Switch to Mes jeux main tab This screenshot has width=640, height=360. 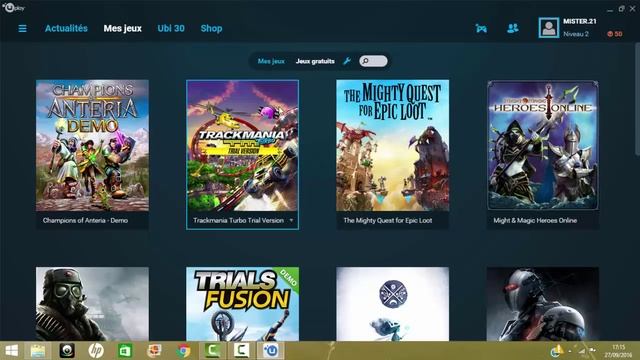122,28
